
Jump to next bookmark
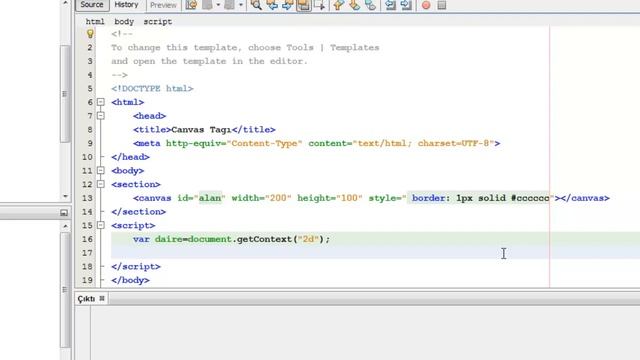coord(354,5)
